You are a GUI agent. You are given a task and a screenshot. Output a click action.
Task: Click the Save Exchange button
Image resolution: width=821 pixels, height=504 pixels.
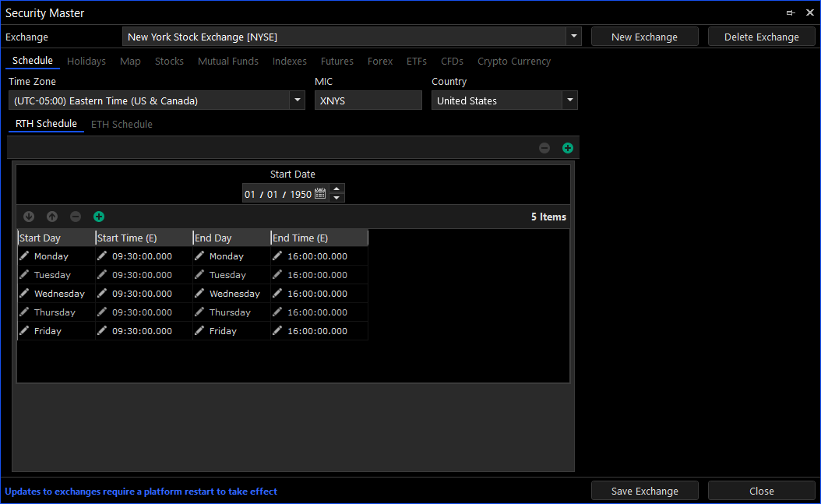tap(644, 491)
